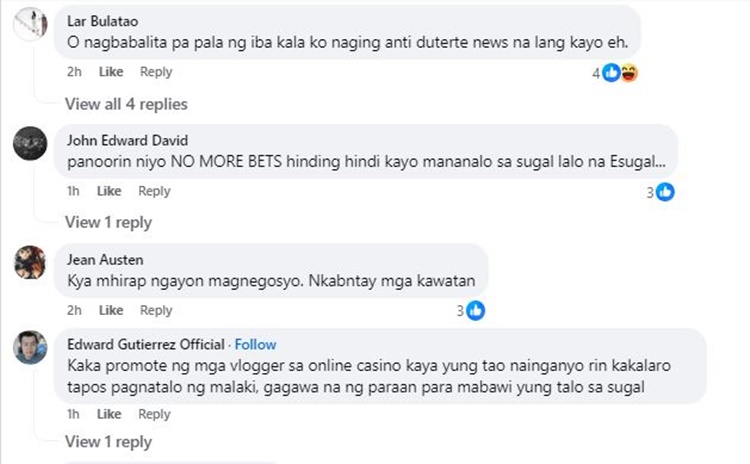Reply to Lar Bulatao's comment
Screen dimensions: 750x464
[x=156, y=72]
